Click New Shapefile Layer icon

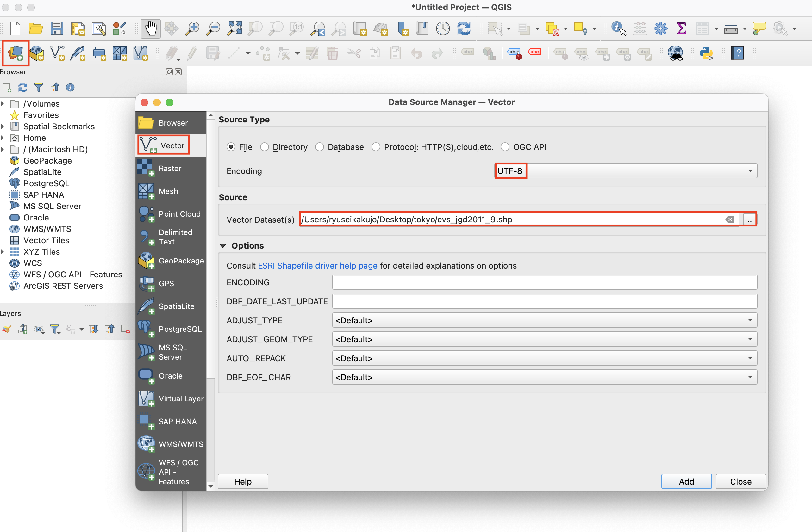click(x=57, y=53)
